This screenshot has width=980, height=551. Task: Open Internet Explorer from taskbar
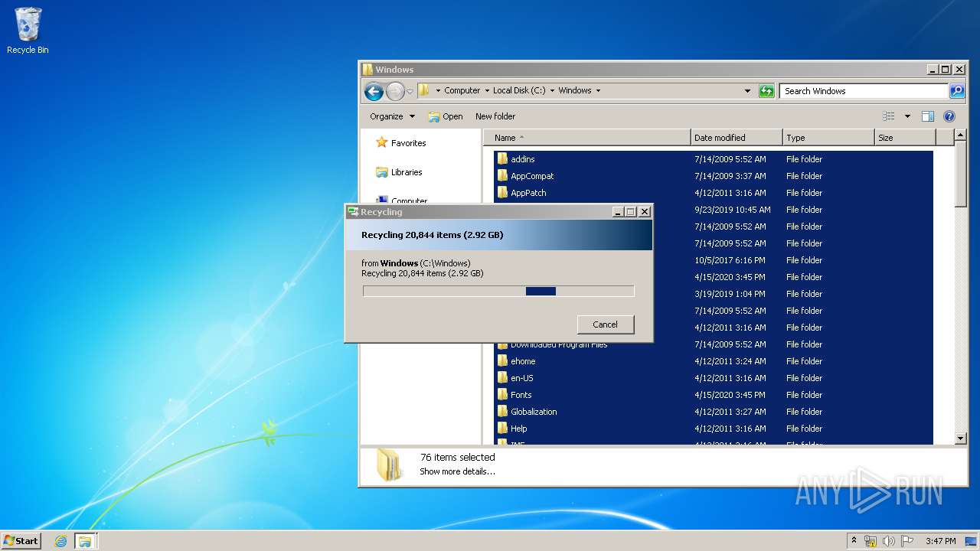coord(60,541)
